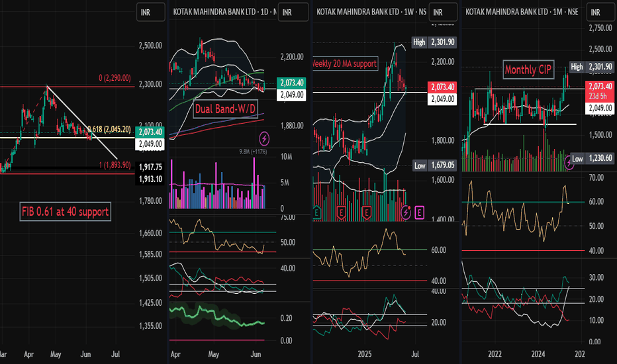This screenshot has height=364, width=617.
Task: Select the 'Monthly CIP' annotation
Action: [x=528, y=69]
